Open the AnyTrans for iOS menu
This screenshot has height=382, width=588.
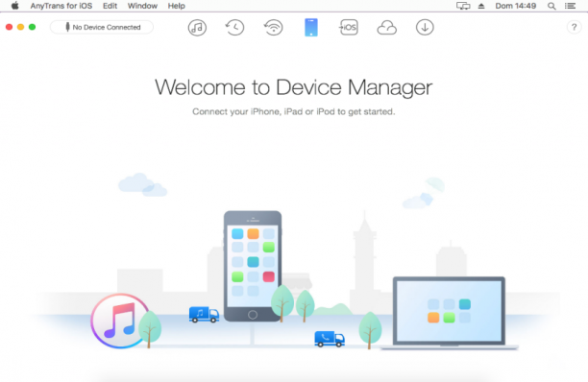[x=61, y=6]
